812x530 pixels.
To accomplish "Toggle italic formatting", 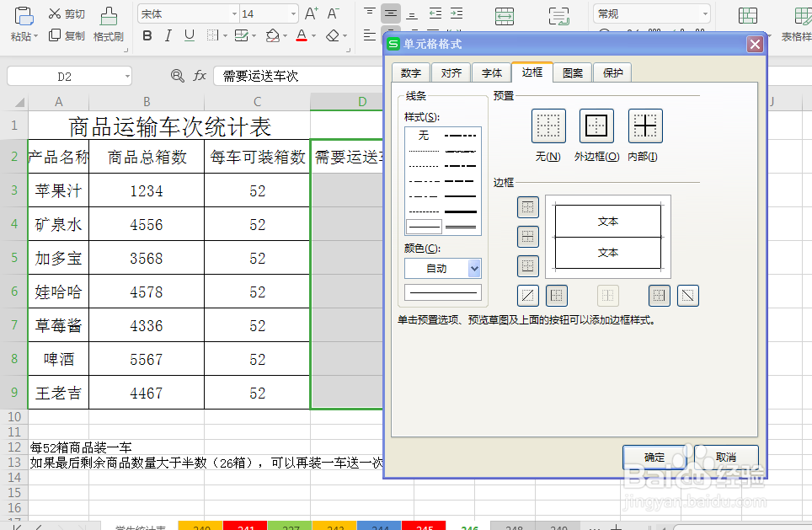I will pos(168,35).
